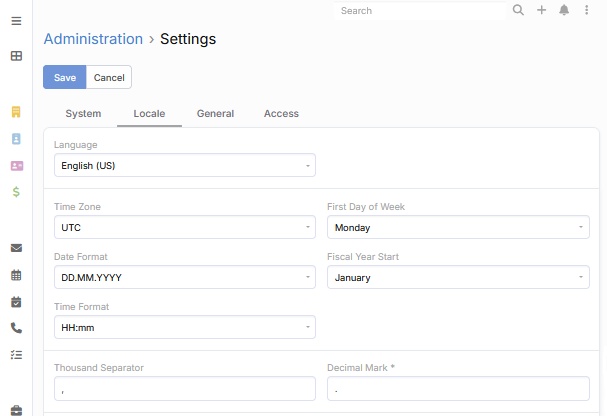Open Leads from the sidebar

pos(16,165)
